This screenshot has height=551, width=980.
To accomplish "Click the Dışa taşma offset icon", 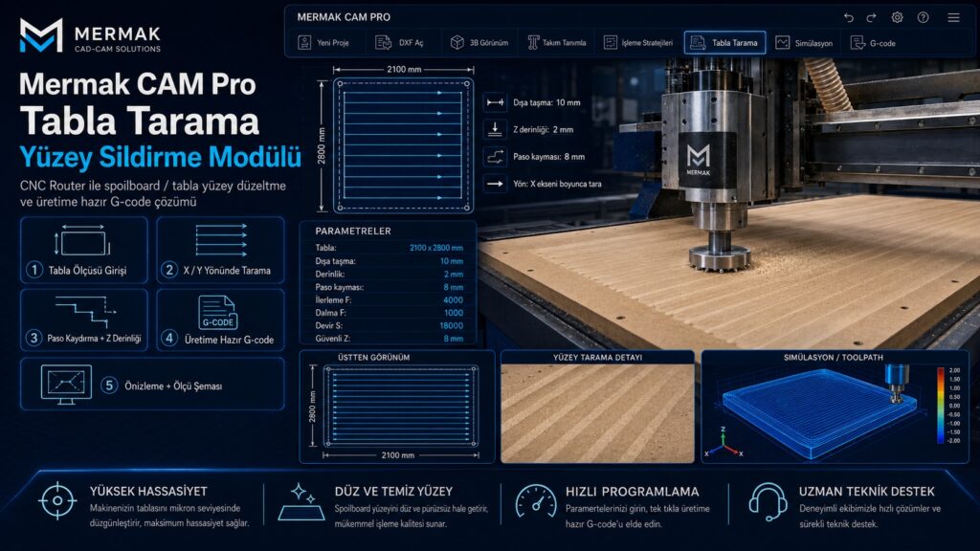I will pyautogui.click(x=495, y=102).
